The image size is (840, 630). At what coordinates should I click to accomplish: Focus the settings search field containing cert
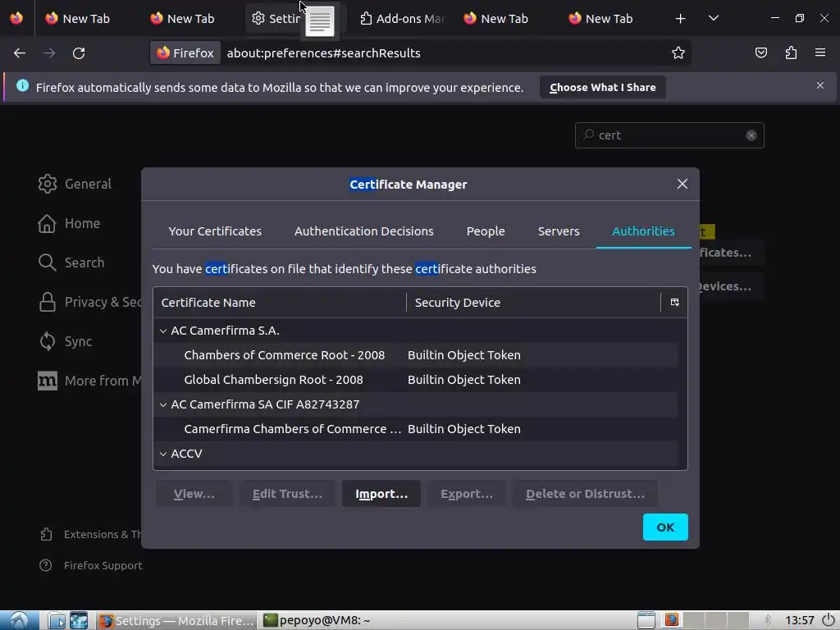point(669,135)
